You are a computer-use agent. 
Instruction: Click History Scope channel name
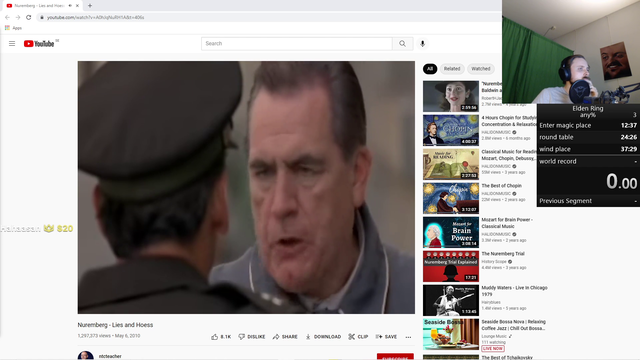tap(494, 262)
